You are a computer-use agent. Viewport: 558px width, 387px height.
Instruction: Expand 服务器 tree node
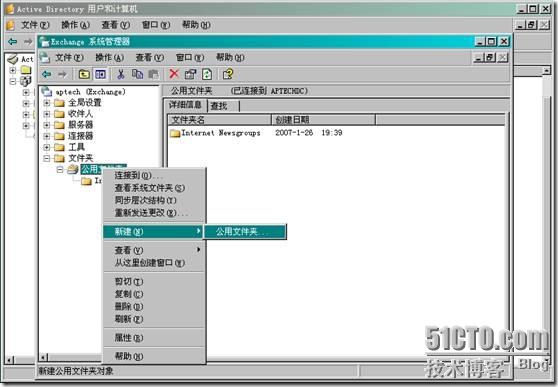coord(47,125)
